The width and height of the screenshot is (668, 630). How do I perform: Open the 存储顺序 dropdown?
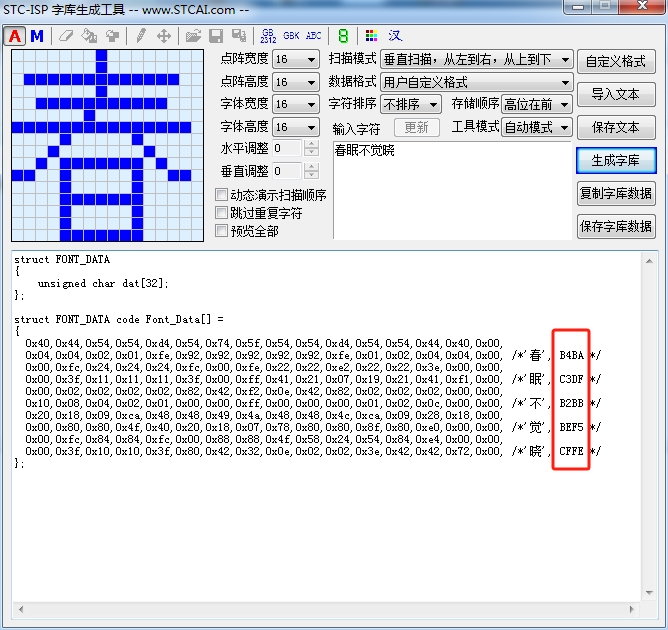(x=537, y=104)
